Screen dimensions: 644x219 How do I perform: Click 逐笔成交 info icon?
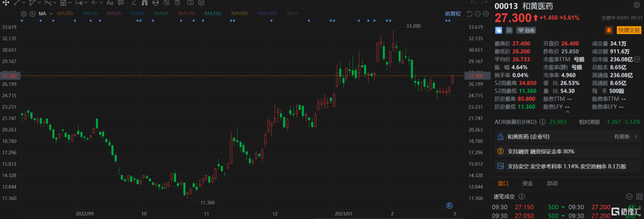(522, 196)
